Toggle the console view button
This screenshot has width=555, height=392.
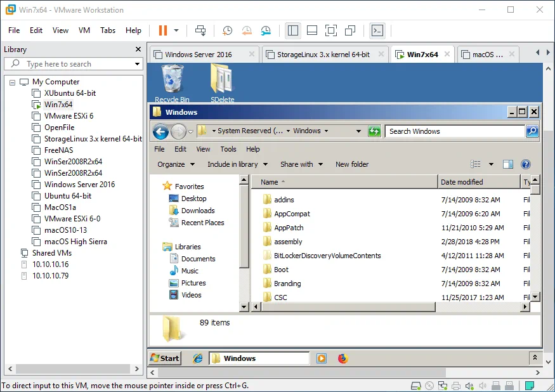pos(377,30)
